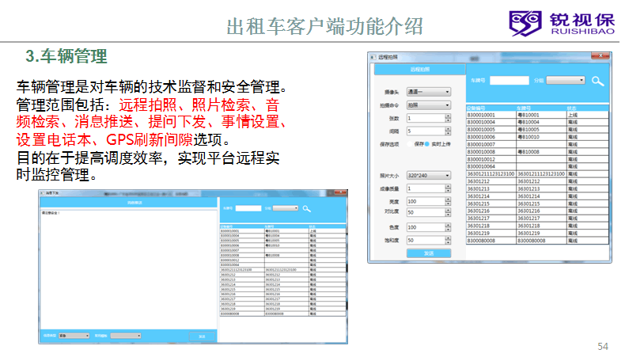
Task: Select row 8300010004 in 远程拍照 table
Action: point(537,122)
